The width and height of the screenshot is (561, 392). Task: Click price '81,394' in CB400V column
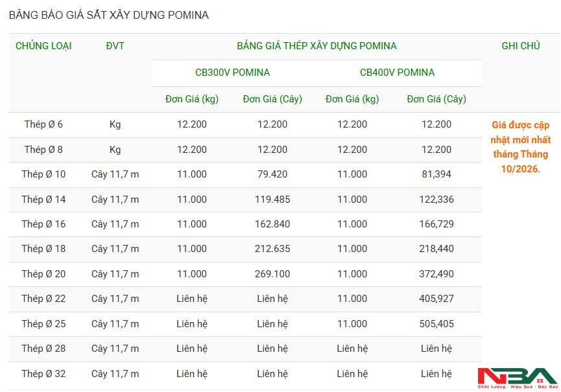436,174
